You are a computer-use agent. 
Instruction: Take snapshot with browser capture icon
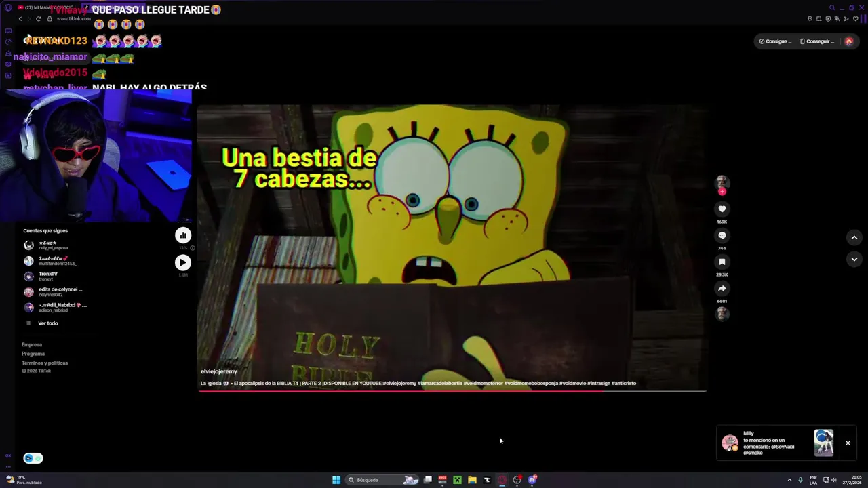click(819, 19)
